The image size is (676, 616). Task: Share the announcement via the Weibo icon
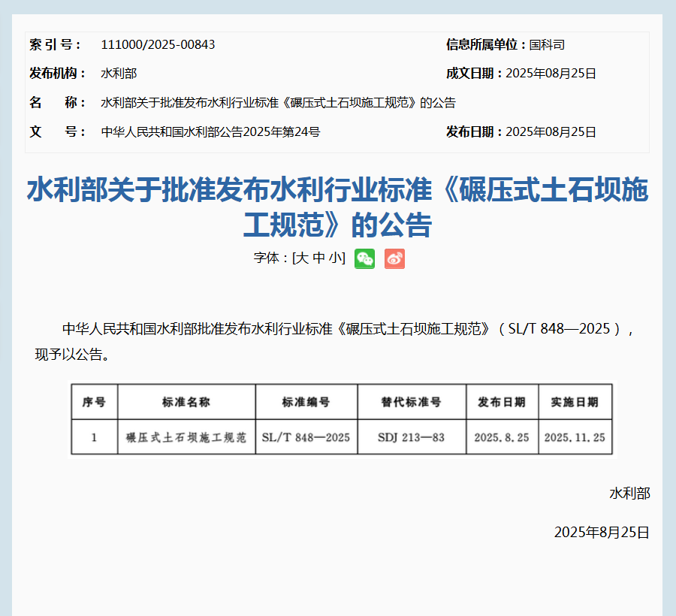click(394, 258)
